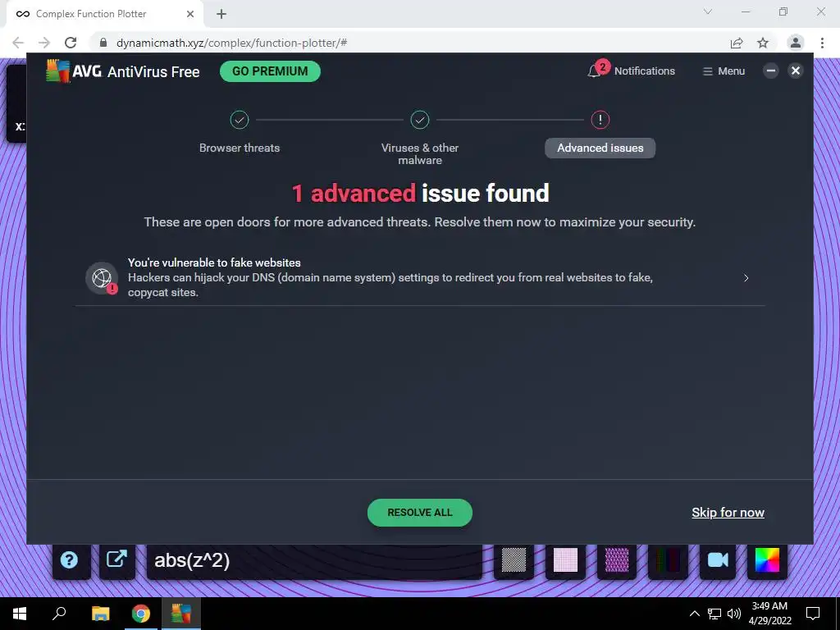Open File Explorer from the taskbar
Screen dimensions: 840x630
[101, 614]
